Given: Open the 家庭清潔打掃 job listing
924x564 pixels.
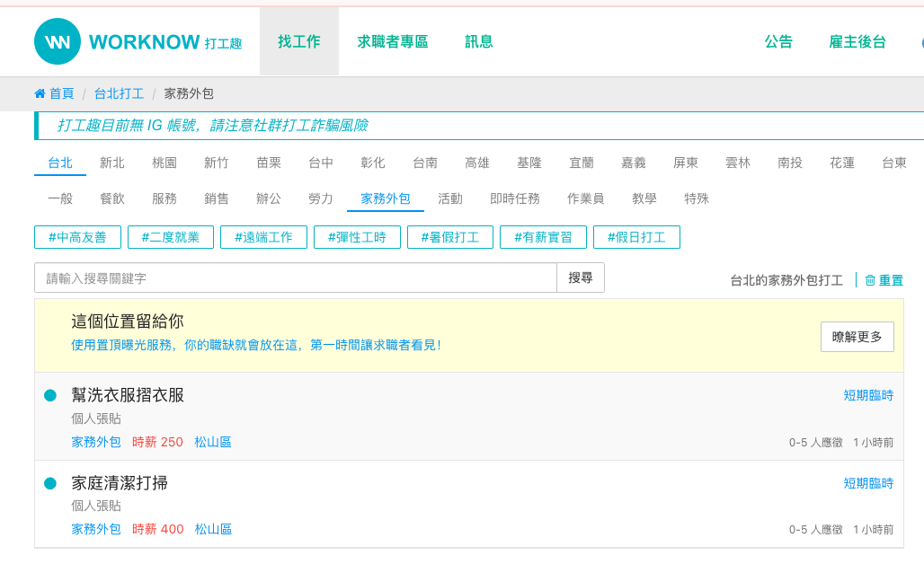Looking at the screenshot, I should (x=120, y=483).
